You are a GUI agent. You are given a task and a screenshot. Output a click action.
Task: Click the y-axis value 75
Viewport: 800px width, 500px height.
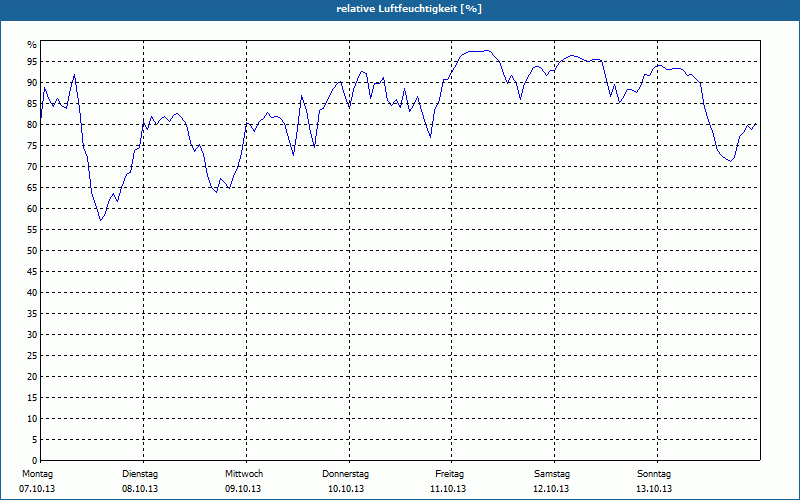[32, 146]
